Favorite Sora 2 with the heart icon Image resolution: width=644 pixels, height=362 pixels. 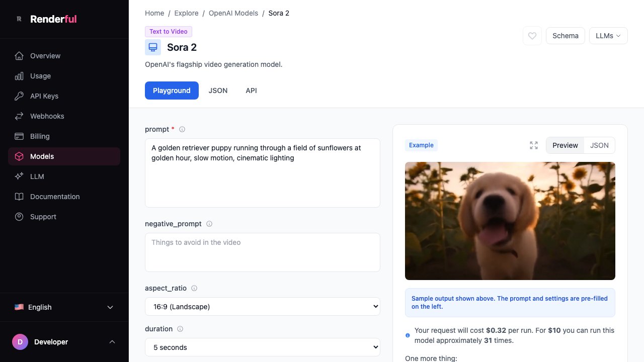(x=532, y=36)
